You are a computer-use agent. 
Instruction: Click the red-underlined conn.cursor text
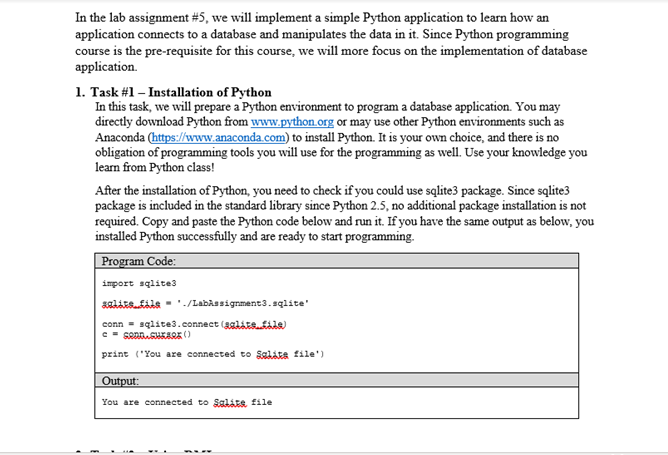tap(153, 334)
